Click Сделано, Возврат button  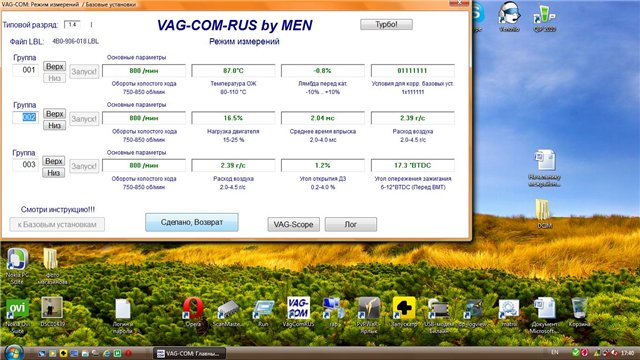click(x=191, y=222)
